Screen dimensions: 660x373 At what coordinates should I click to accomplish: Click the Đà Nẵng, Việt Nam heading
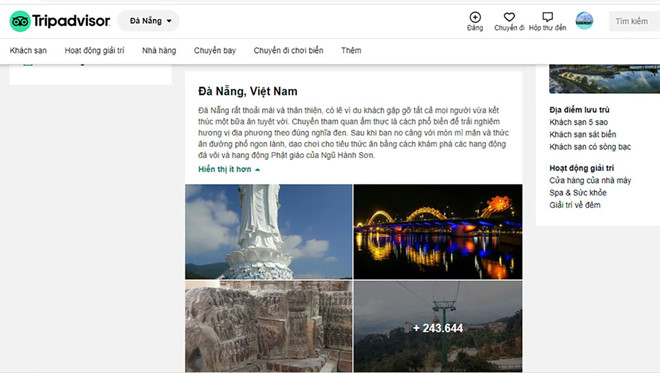point(248,91)
